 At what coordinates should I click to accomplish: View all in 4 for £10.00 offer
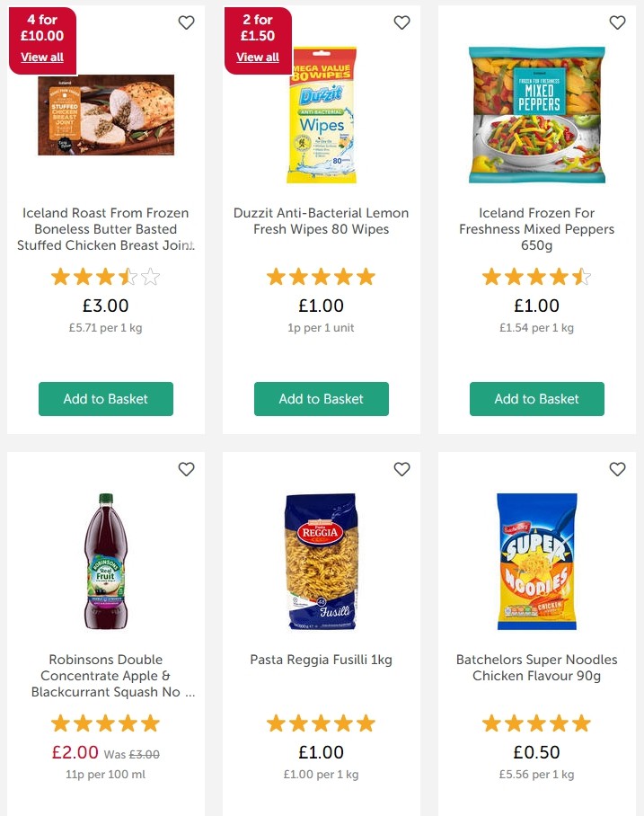tap(42, 58)
